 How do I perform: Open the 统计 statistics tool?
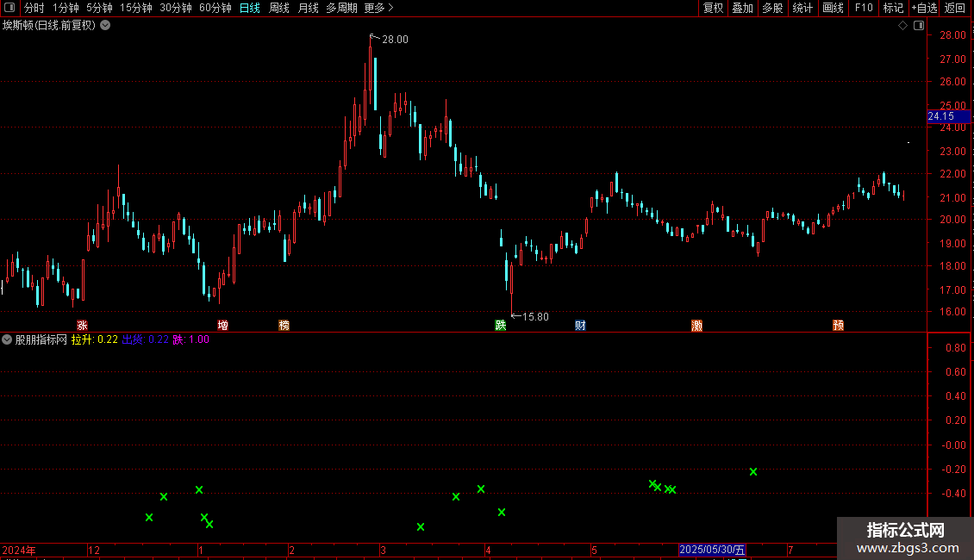point(802,8)
